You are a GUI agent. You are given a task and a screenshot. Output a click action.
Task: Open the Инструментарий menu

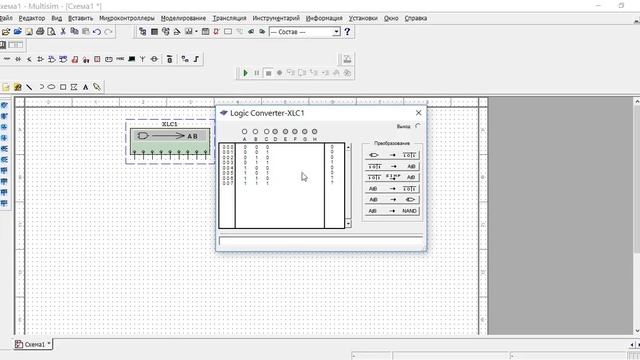276,18
